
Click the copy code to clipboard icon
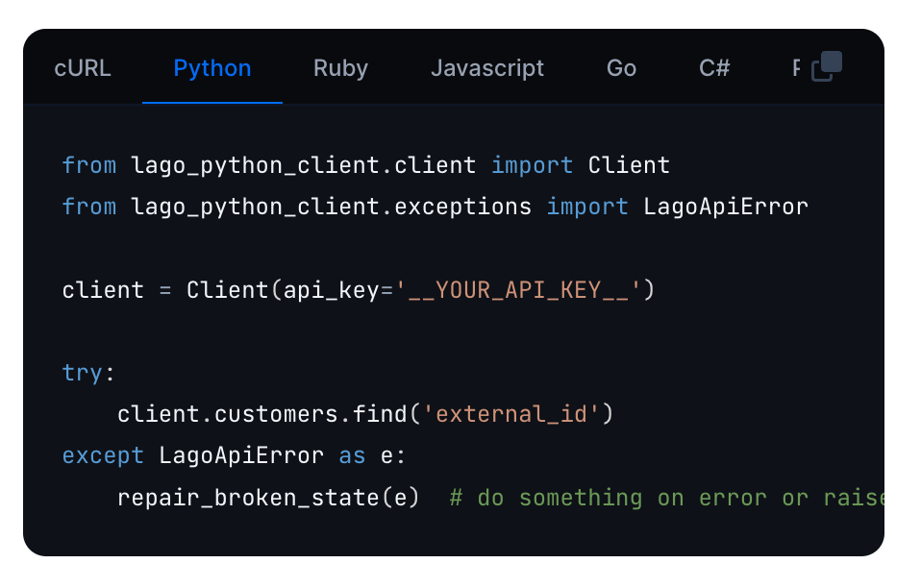(827, 64)
